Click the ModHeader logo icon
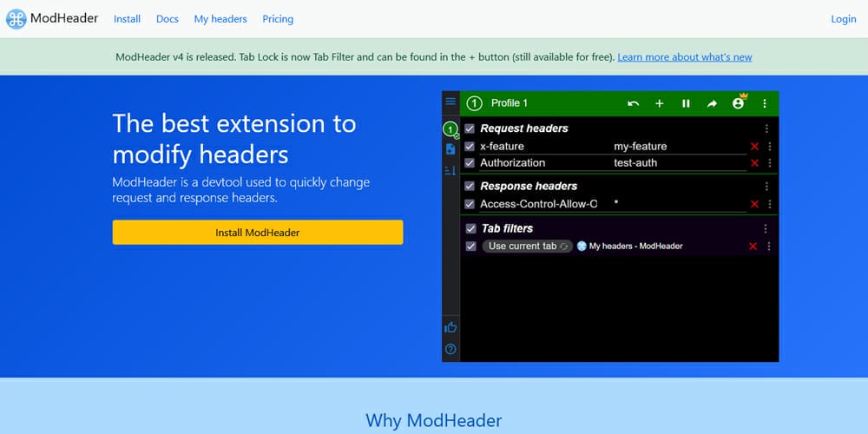868x434 pixels. tap(16, 19)
